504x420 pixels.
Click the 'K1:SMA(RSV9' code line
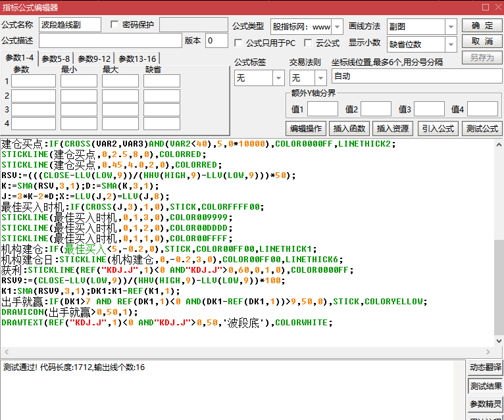click(x=91, y=291)
